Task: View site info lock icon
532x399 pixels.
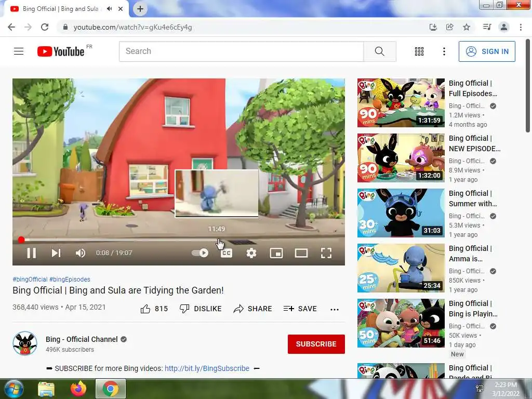Action: 65,27
